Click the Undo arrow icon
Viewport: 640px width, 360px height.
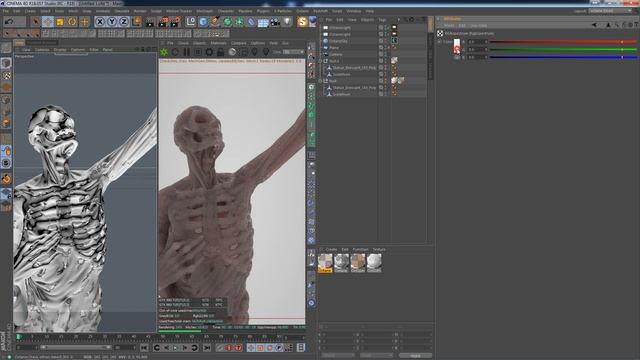9,22
